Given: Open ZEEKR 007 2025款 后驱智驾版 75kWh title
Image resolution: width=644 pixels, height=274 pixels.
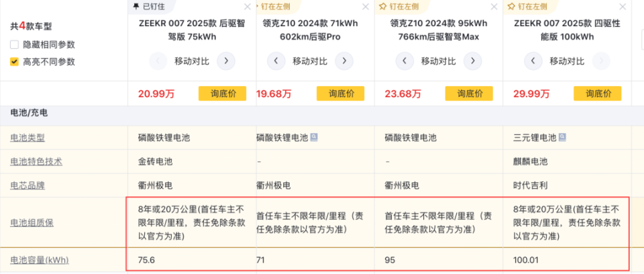Looking at the screenshot, I should [192, 30].
